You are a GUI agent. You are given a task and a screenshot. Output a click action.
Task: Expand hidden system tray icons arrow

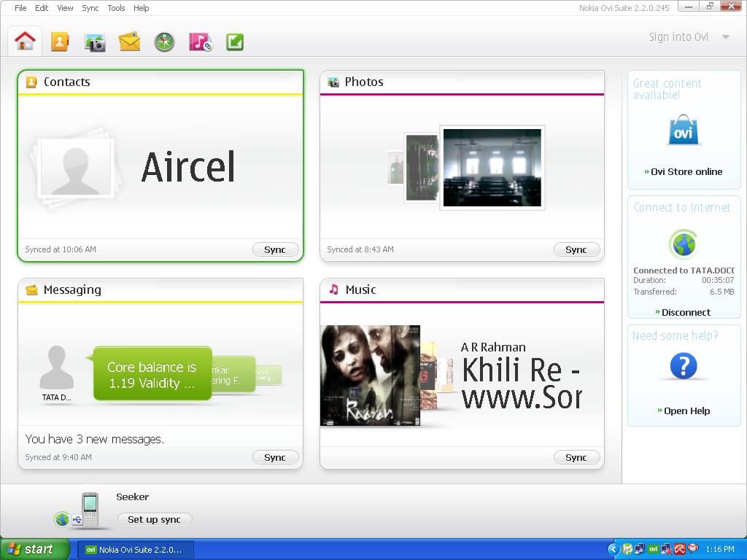point(613,549)
